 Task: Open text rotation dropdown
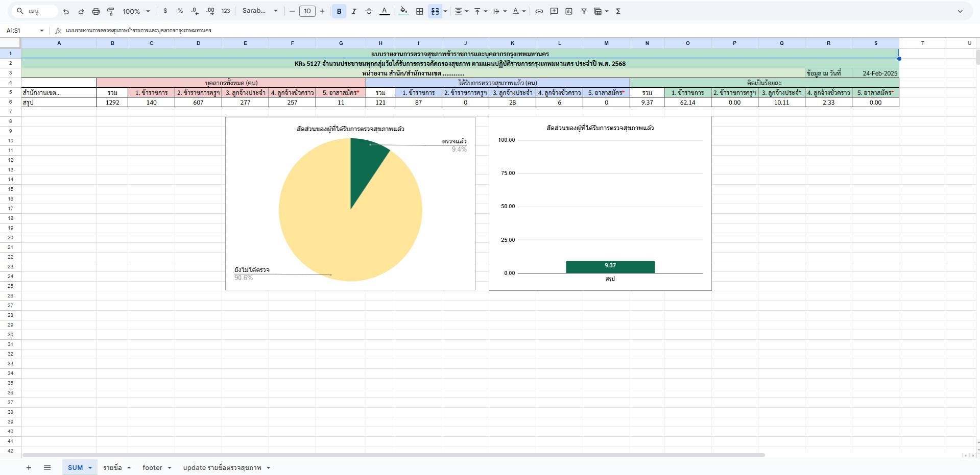[519, 11]
